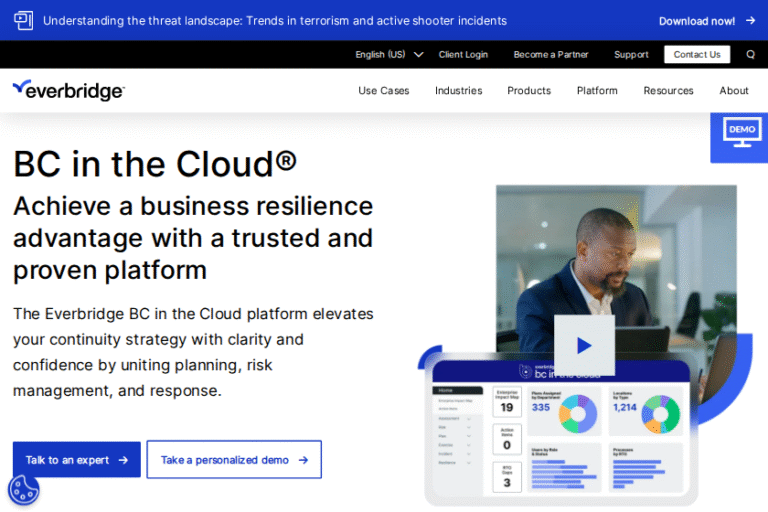Choose About in the main navigation

point(733,90)
